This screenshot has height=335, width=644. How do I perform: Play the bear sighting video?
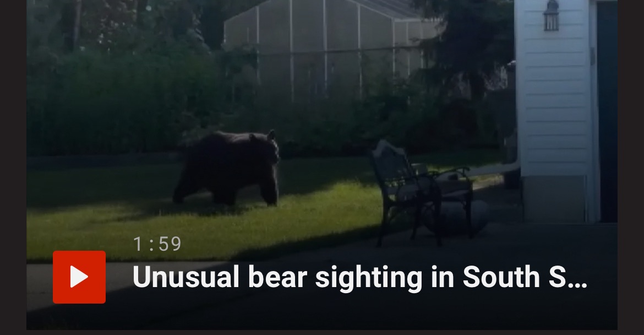coord(79,277)
